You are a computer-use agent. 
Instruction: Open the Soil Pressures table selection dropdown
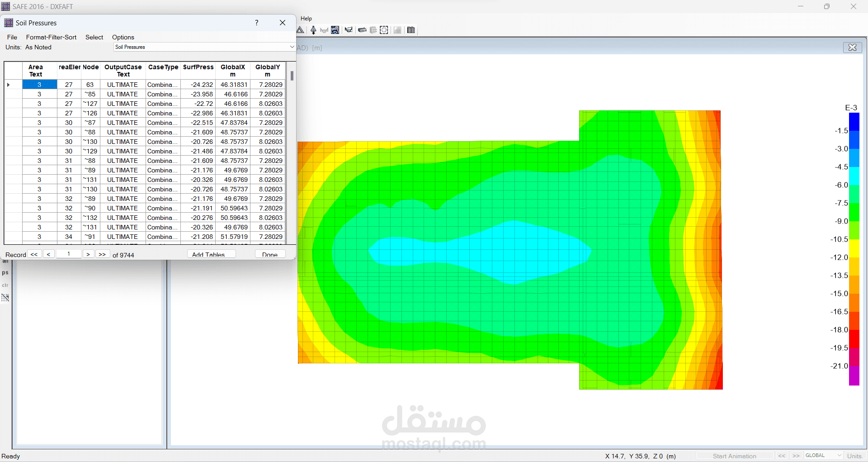pyautogui.click(x=292, y=47)
